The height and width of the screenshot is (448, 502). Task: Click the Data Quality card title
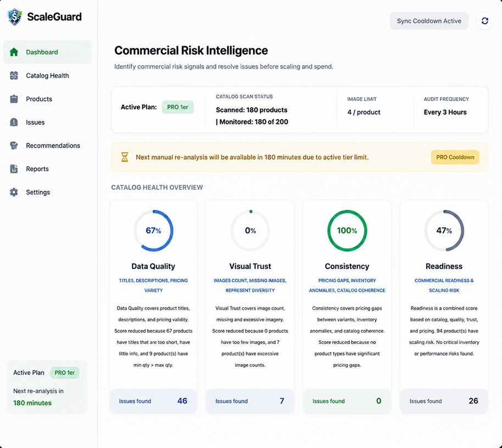[153, 266]
